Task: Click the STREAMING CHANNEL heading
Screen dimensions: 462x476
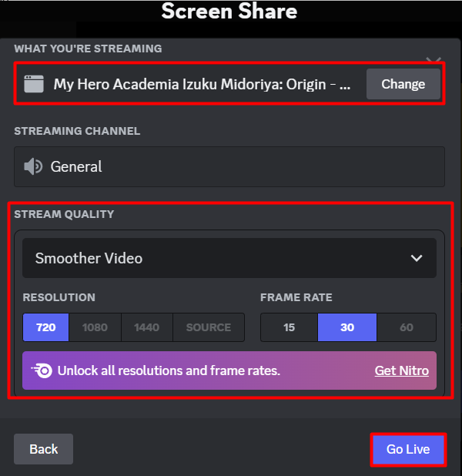Action: (77, 131)
